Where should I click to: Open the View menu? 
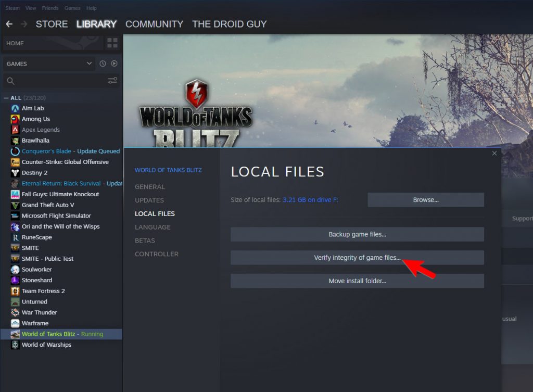click(31, 8)
